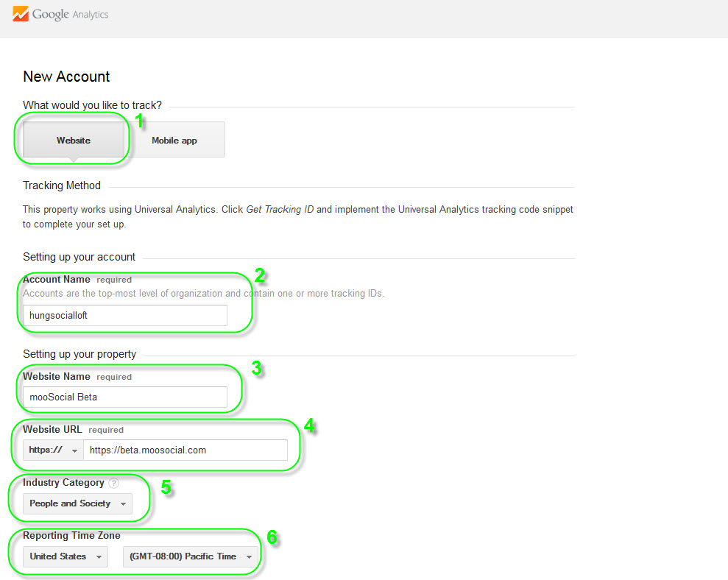Click the Website Name text field
The width and height of the screenshot is (728, 580).
click(125, 397)
